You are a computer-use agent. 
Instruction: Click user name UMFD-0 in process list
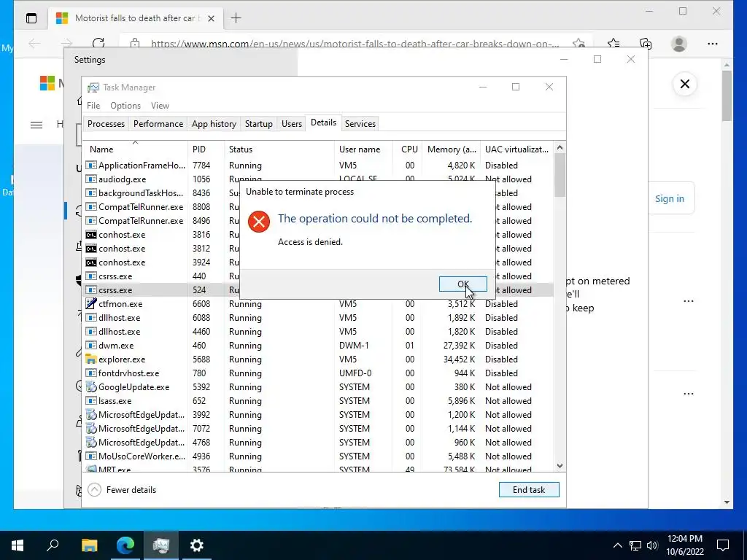355,373
